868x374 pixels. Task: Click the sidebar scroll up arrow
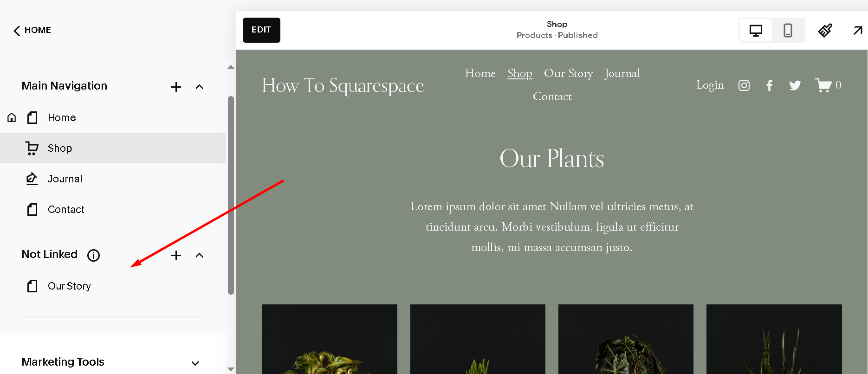pos(231,67)
